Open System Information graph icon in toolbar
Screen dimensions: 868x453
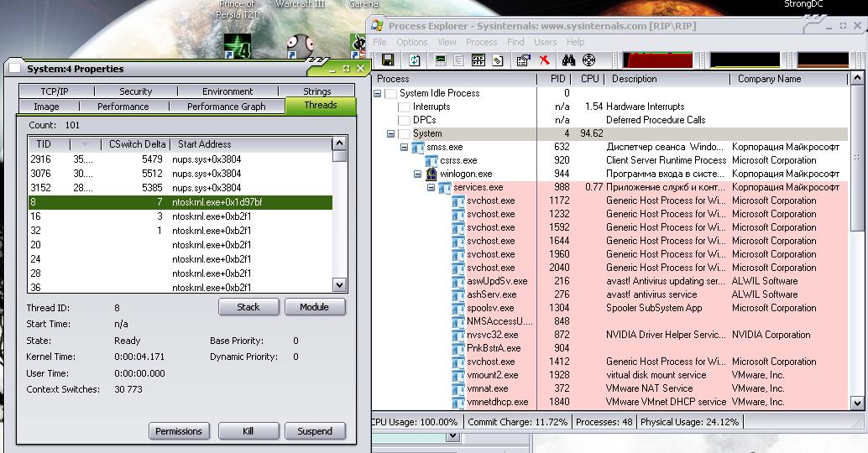pyautogui.click(x=440, y=60)
